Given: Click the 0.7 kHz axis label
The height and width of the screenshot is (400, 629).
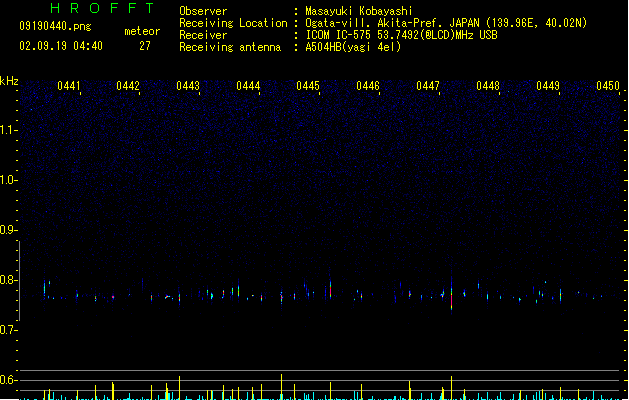Looking at the screenshot, I should pyautogui.click(x=8, y=330).
